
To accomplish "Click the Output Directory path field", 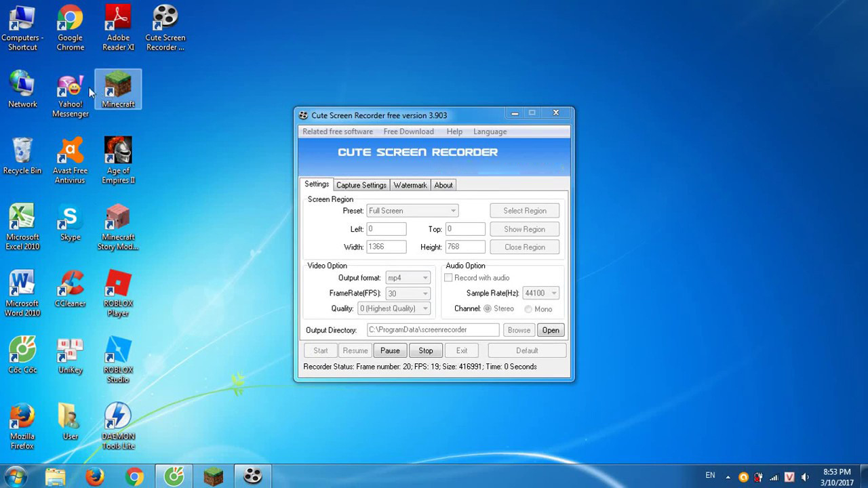I will click(433, 330).
